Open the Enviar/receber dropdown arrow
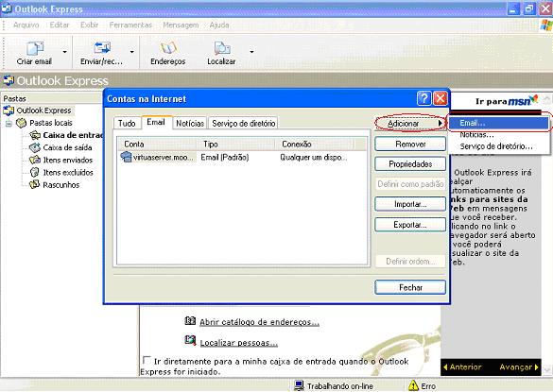Screen dimensions: 553x392 pos(132,52)
